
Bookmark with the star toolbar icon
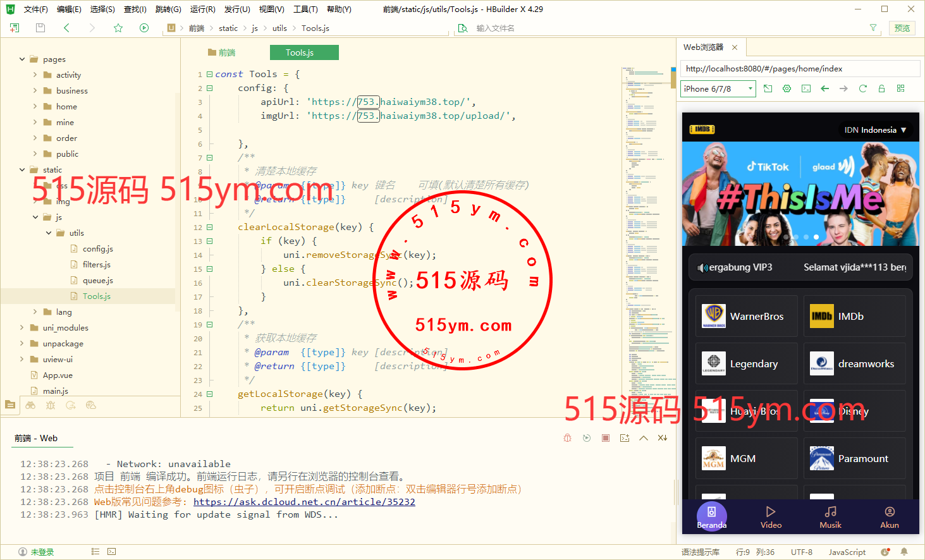(118, 28)
